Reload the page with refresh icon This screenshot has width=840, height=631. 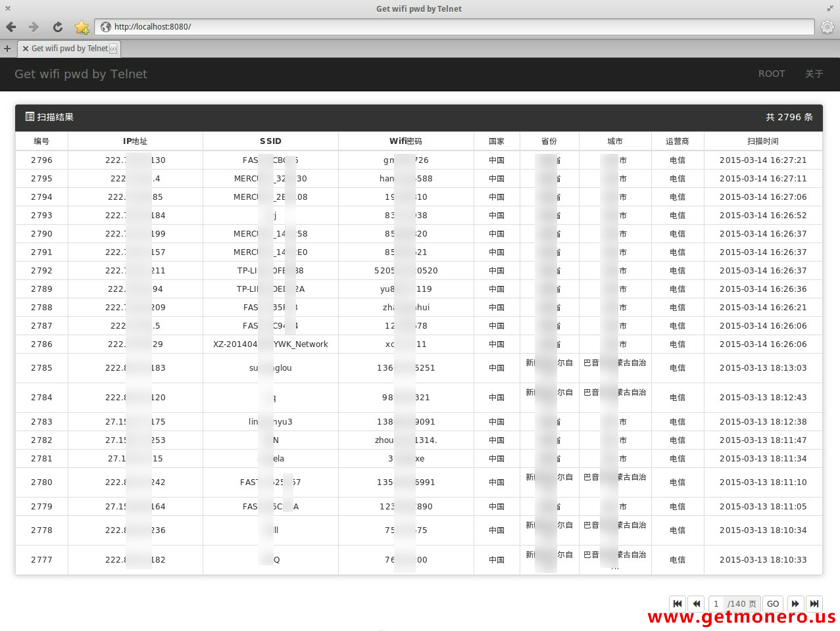(58, 27)
